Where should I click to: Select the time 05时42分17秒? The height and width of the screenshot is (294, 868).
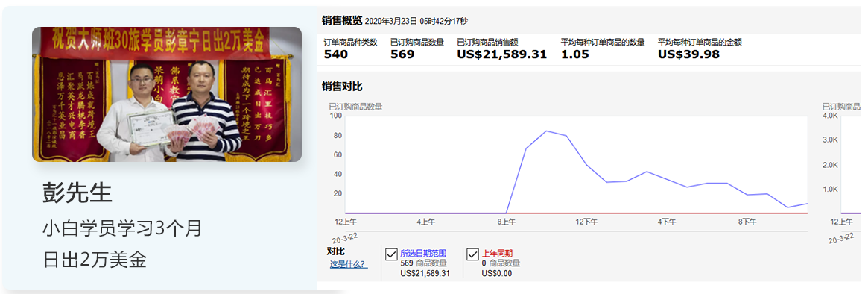(443, 21)
